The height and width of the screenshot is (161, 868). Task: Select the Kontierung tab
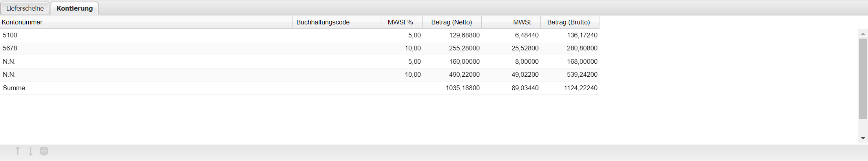[75, 8]
